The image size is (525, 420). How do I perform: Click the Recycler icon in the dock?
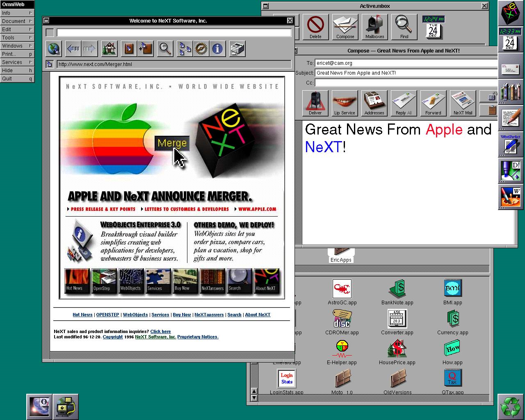511,406
